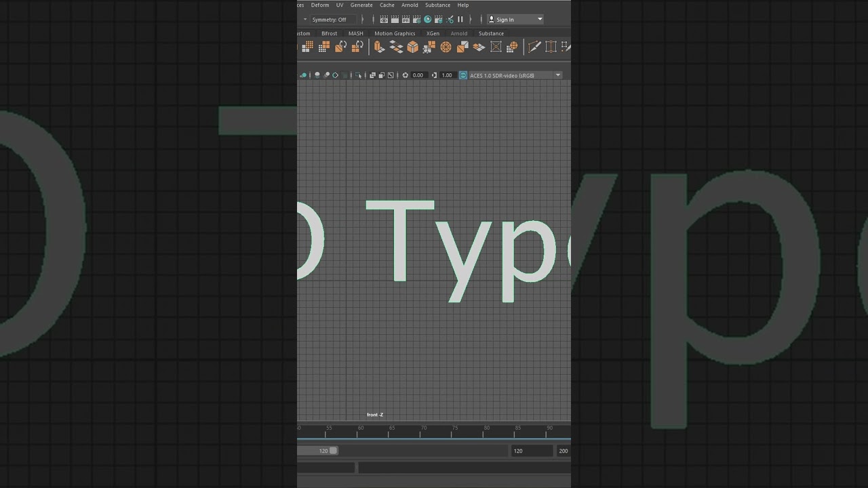Select the Bevel cube shelf tool
This screenshot has height=488, width=868.
click(412, 47)
